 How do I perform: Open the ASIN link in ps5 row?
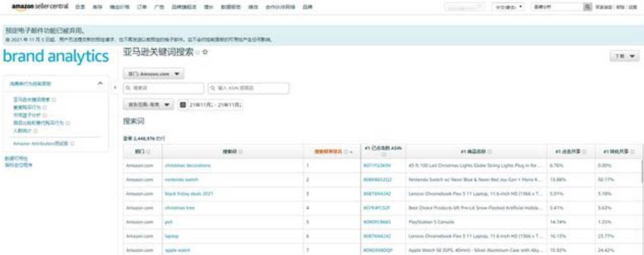(377, 222)
